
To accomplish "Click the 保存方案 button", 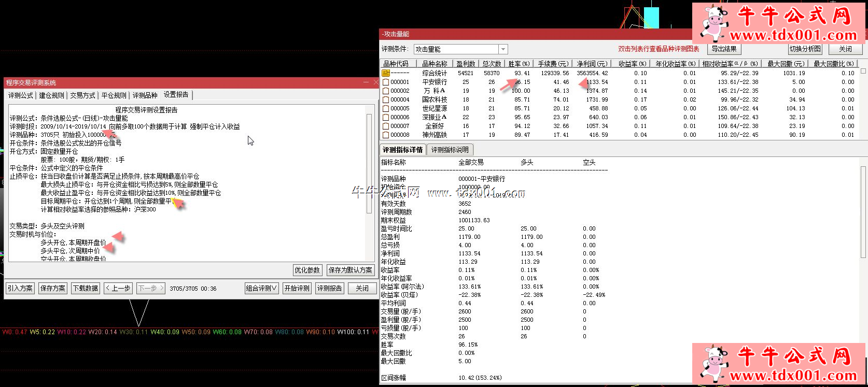I will (53, 288).
